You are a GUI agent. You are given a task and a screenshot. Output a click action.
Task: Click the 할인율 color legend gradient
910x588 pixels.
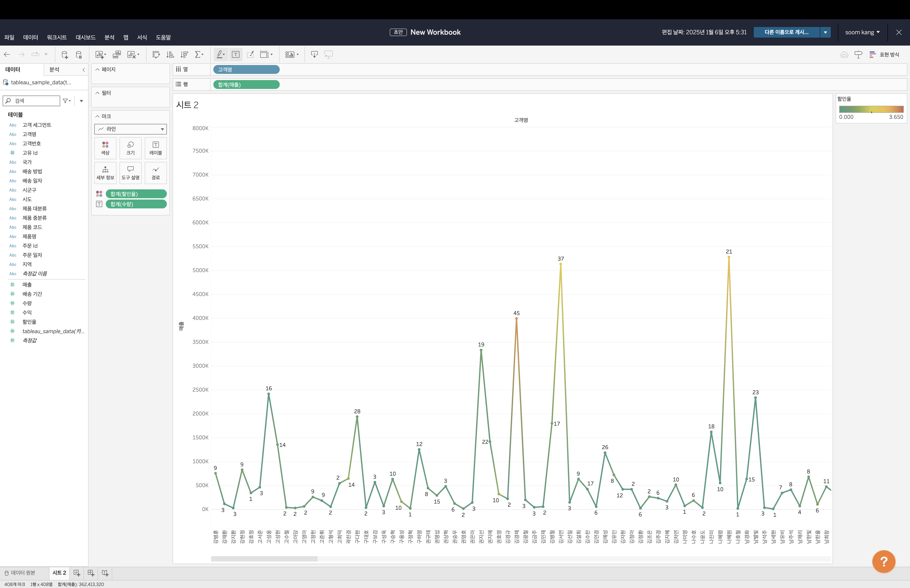(x=871, y=109)
